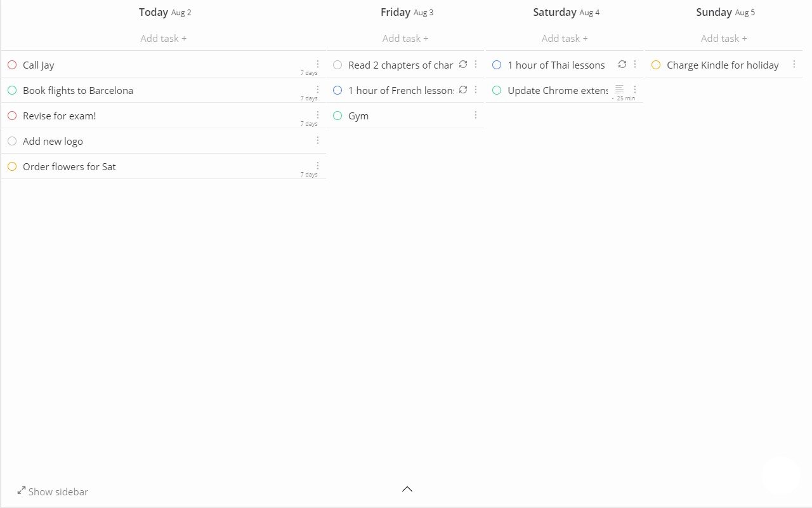
Task: Mark Call Jay as complete
Action: 12,65
